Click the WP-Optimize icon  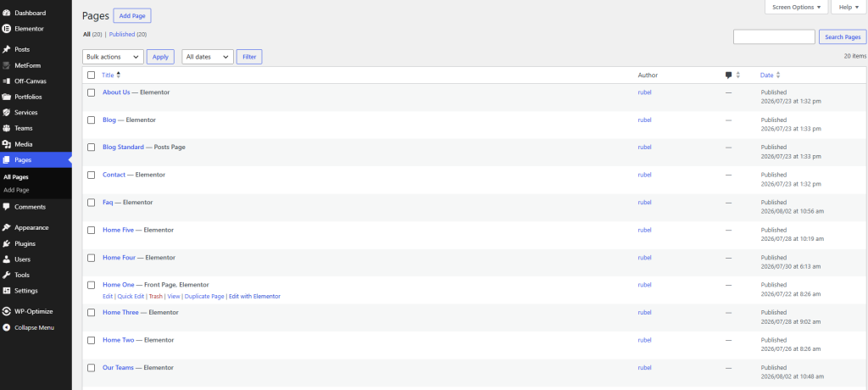(7, 311)
